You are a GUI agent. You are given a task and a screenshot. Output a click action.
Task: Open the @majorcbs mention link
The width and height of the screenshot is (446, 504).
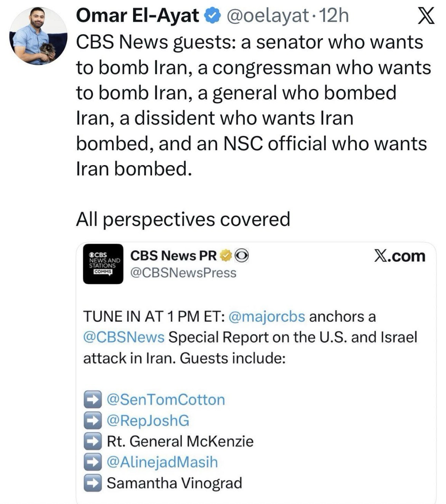(267, 316)
